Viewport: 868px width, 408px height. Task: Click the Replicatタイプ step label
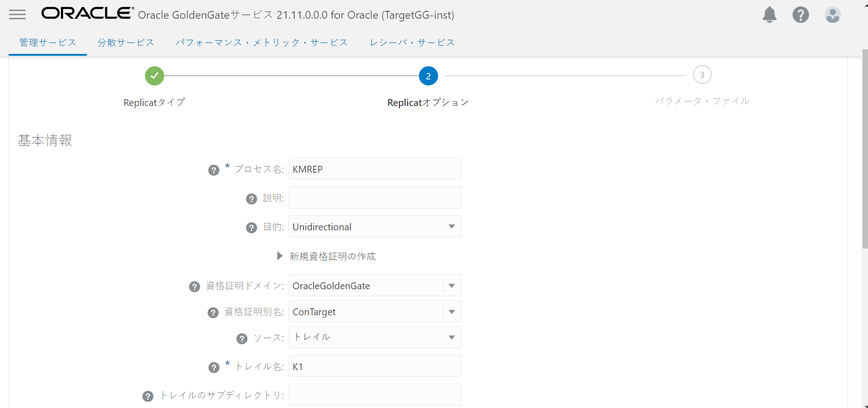[x=154, y=102]
